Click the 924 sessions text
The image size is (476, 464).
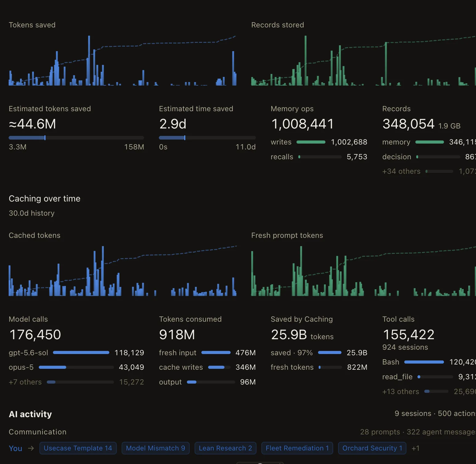pyautogui.click(x=405, y=347)
